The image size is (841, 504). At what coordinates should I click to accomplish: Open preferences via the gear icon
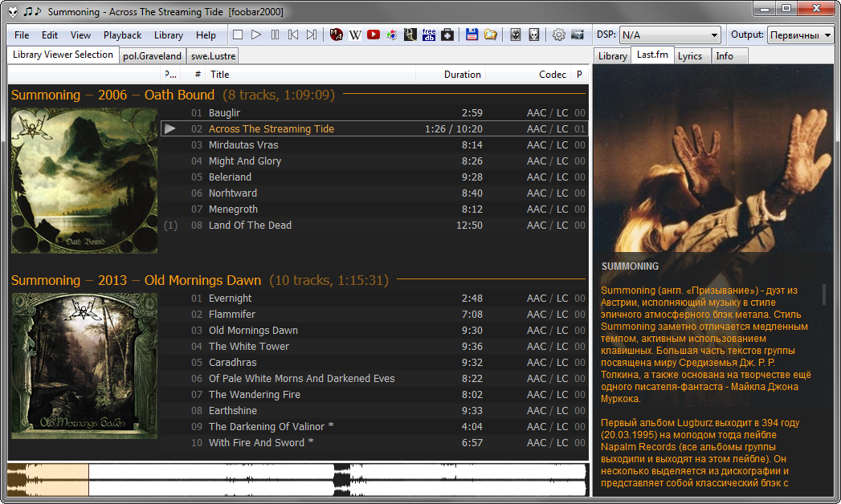559,35
